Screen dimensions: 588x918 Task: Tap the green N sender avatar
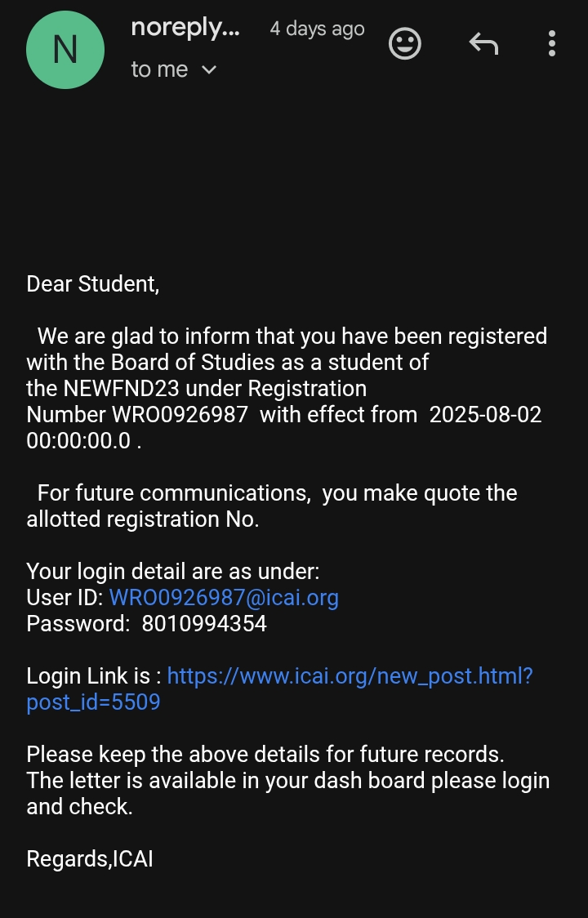point(65,50)
